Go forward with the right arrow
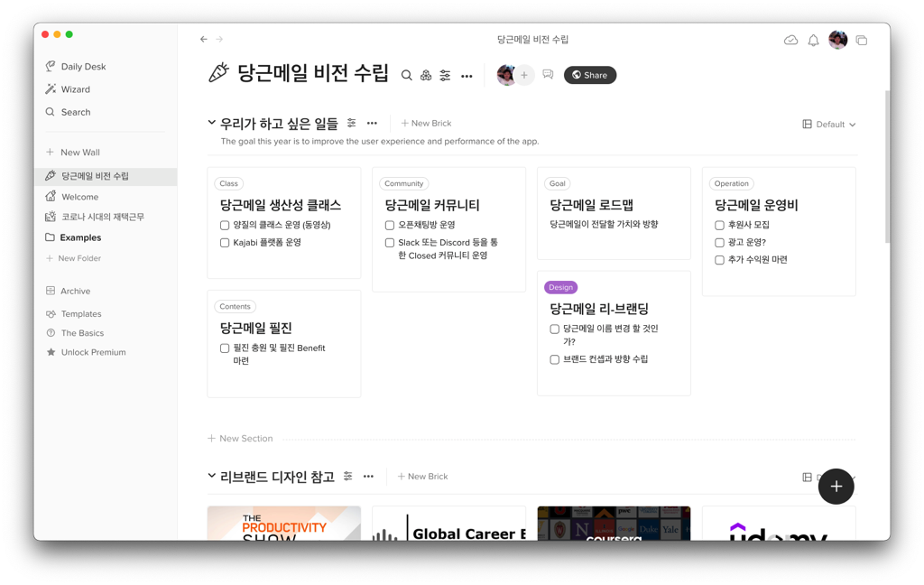 [219, 39]
